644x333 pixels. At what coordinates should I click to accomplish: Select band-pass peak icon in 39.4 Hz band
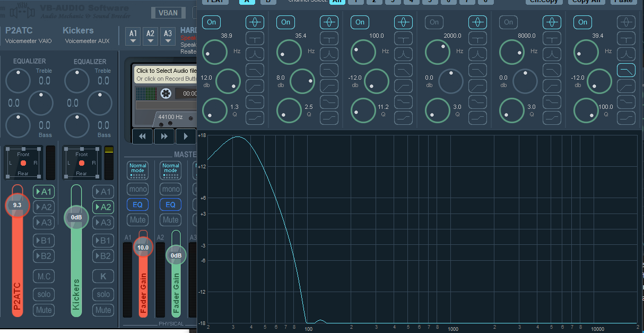(x=626, y=54)
